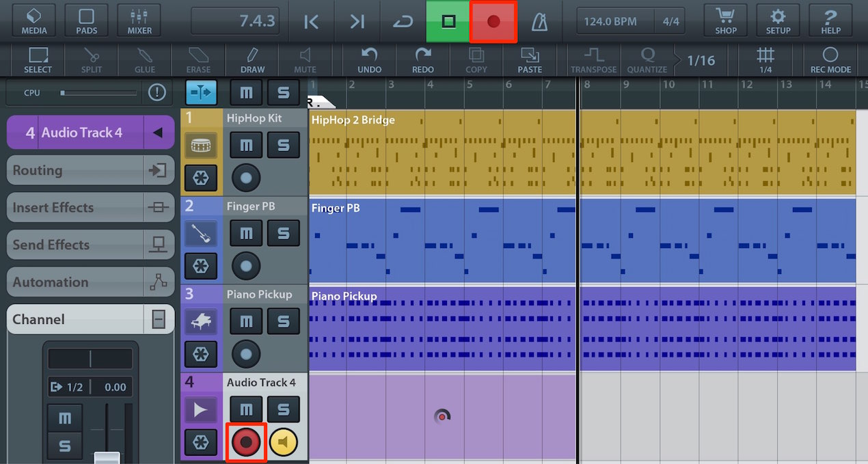
Task: Mute the Finger PB track
Action: pos(246,234)
